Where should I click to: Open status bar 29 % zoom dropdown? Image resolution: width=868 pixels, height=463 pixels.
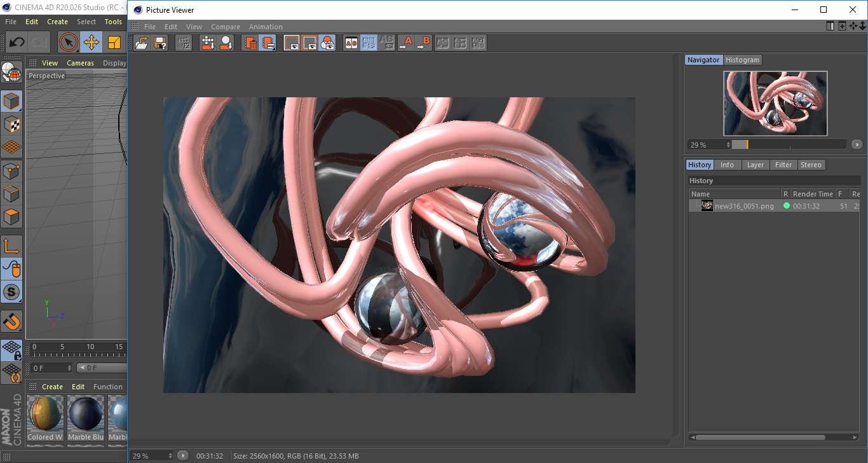[x=170, y=456]
